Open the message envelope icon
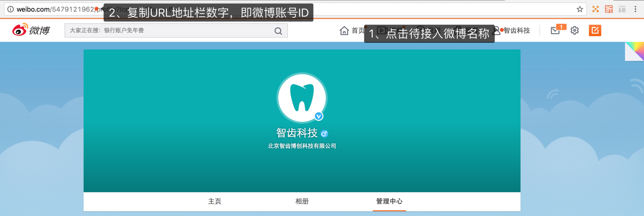Viewport: 644px width, 216px height. [555, 31]
